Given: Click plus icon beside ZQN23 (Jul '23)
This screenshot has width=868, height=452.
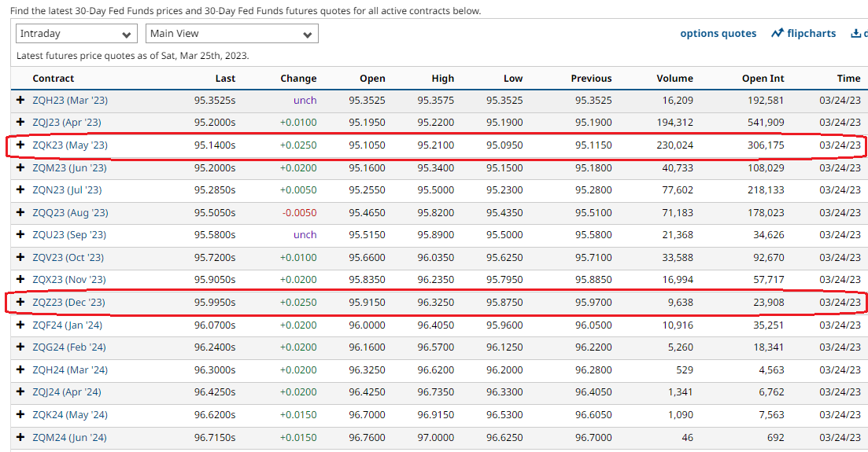Looking at the screenshot, I should click(x=20, y=189).
